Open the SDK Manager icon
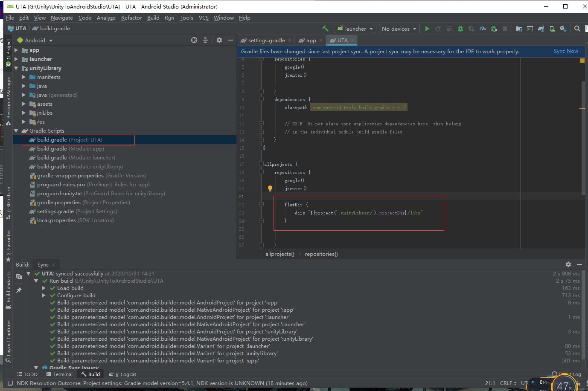Screen dimensions: 588x391 click(x=563, y=29)
